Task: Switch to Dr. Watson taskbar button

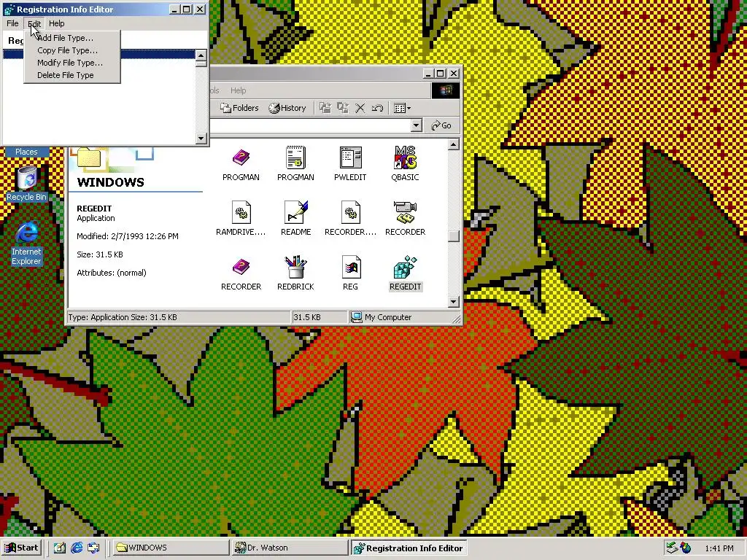Action: pyautogui.click(x=290, y=548)
